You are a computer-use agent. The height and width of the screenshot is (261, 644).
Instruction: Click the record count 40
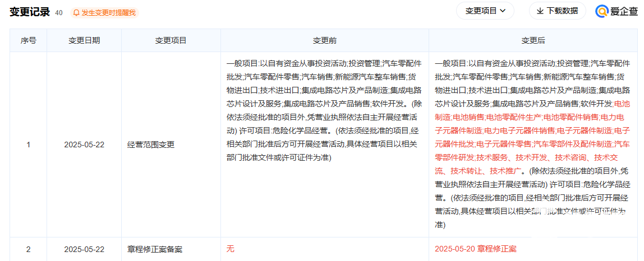59,12
